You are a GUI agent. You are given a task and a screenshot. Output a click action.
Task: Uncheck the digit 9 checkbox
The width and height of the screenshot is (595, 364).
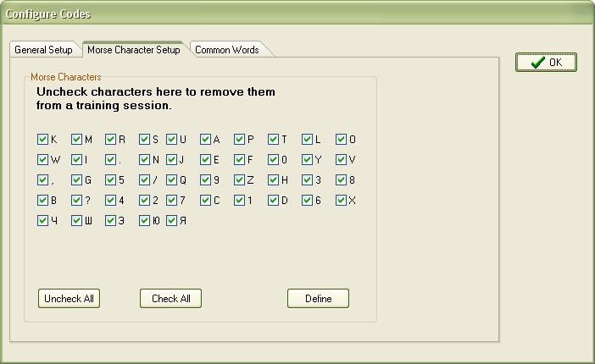click(x=205, y=179)
